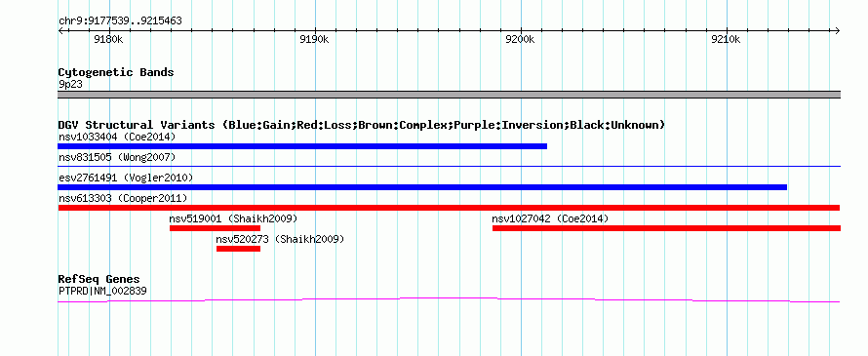
Task: Open the nsv519001 (Shaikh2009) label
Action: click(234, 218)
